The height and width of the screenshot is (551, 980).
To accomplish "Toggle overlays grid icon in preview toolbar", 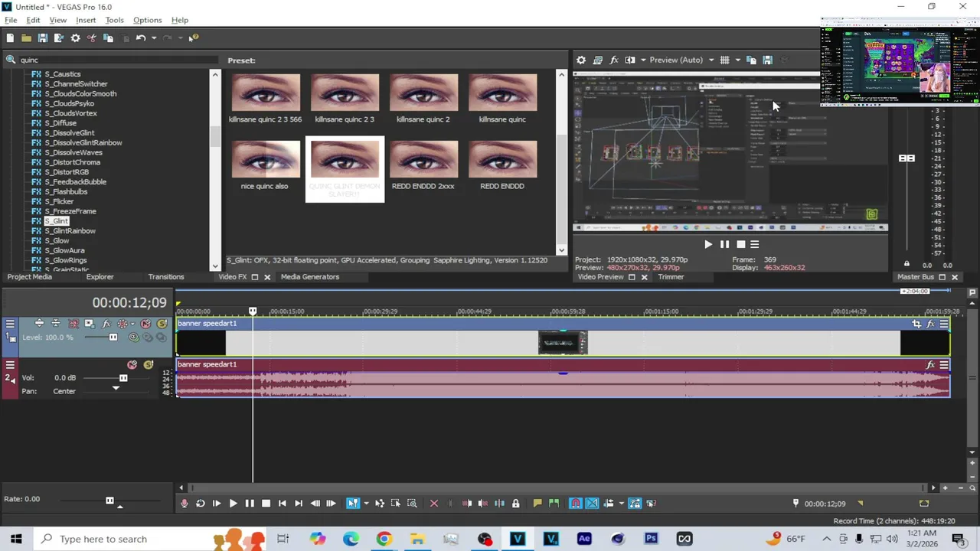I will (x=724, y=60).
